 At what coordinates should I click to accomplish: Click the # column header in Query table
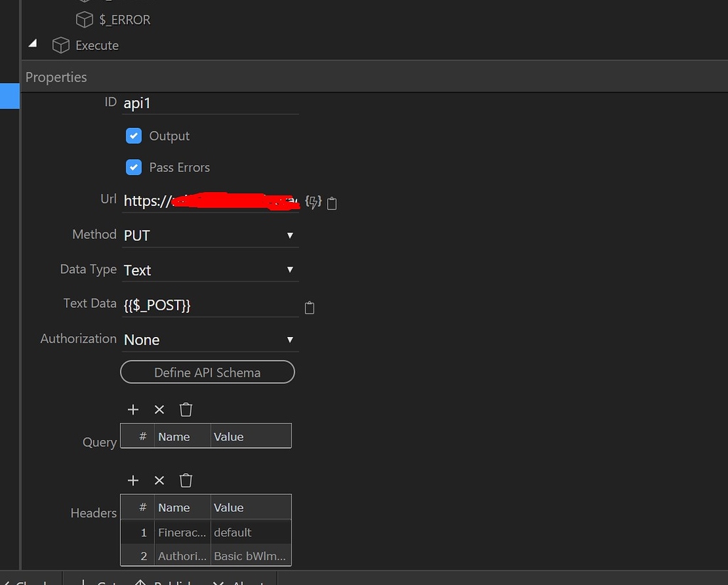coord(138,436)
